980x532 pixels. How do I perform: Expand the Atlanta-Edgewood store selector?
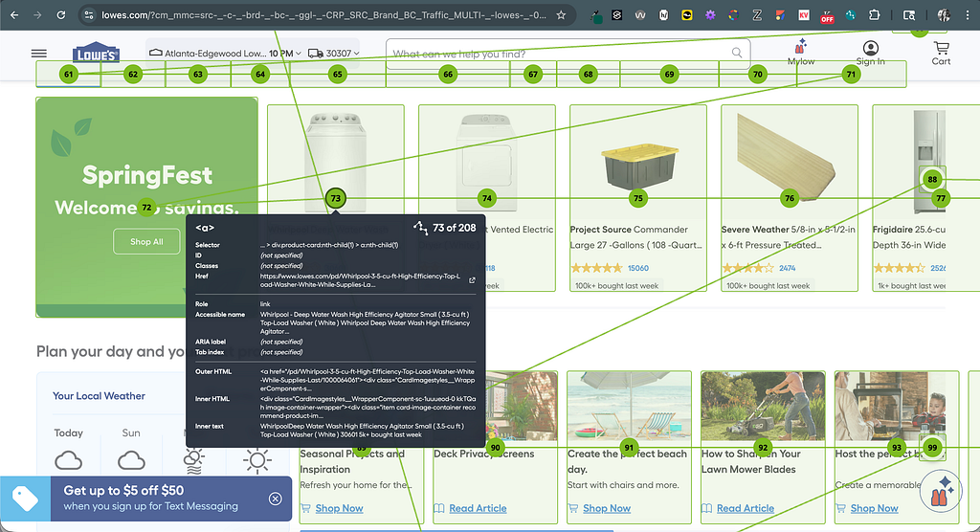tap(225, 54)
